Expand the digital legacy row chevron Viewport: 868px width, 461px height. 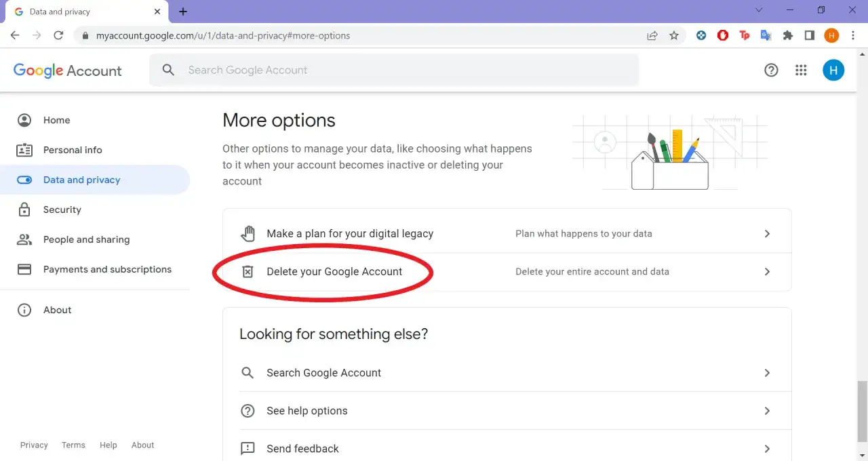[x=767, y=233]
